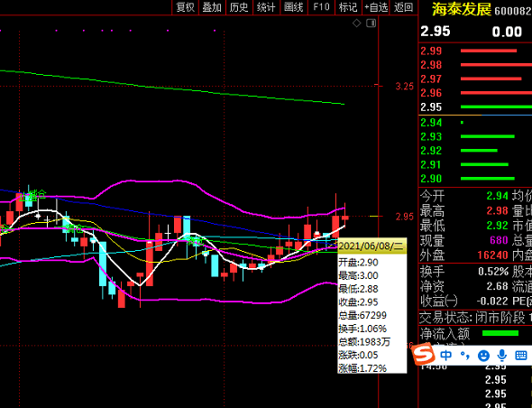The image size is (532, 408).
Task: Open the 叠加 overlay option
Action: (x=212, y=7)
